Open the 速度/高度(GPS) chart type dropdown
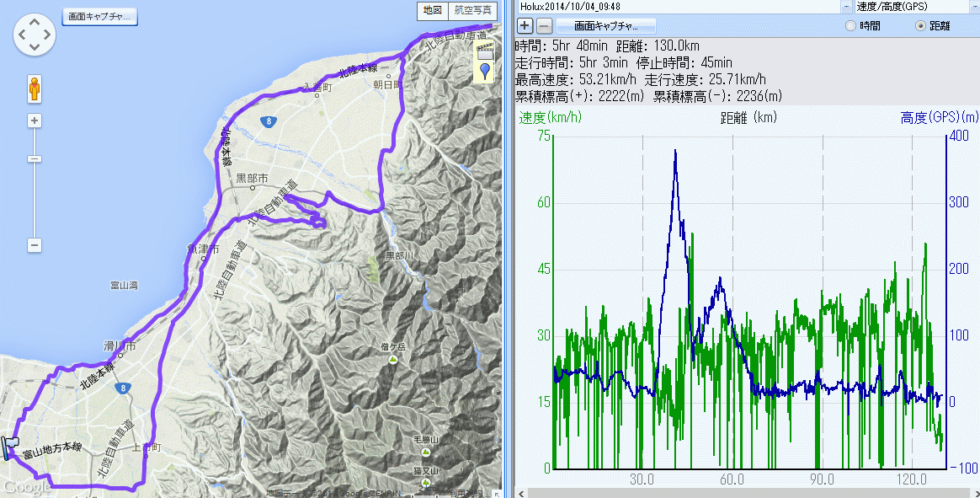Screen dimensions: 980x498 (x=972, y=6)
